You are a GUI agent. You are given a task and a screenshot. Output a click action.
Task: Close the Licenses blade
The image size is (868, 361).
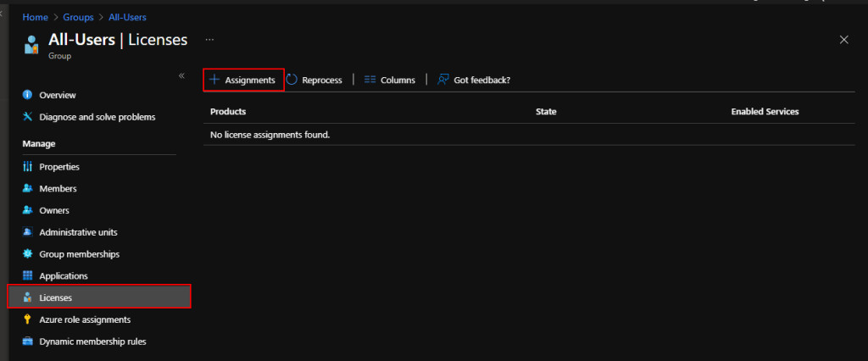point(843,40)
